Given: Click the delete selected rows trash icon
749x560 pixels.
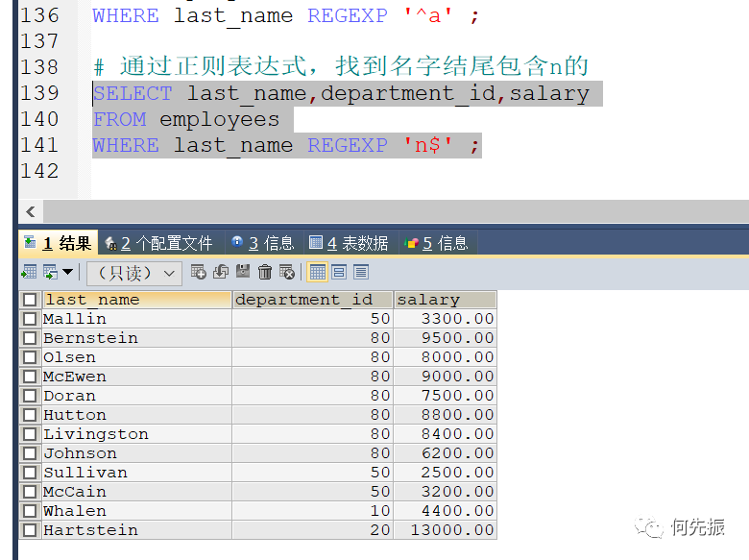Looking at the screenshot, I should pyautogui.click(x=265, y=272).
